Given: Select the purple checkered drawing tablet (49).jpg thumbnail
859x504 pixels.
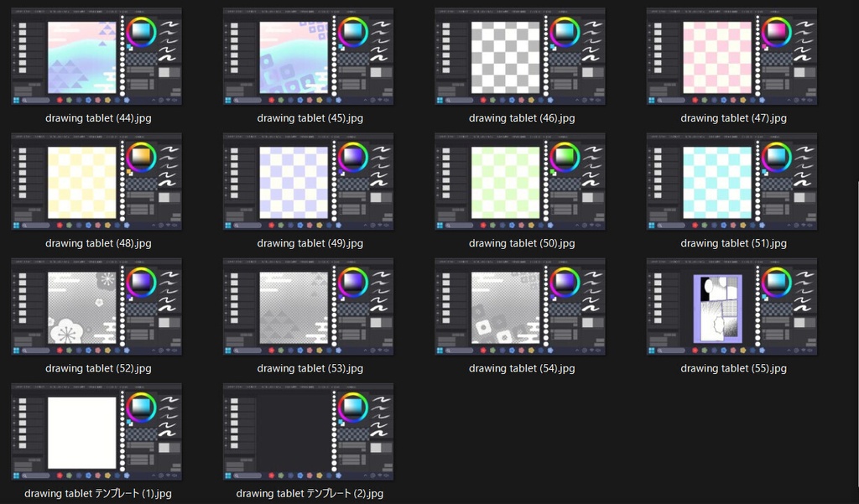Looking at the screenshot, I should click(309, 181).
